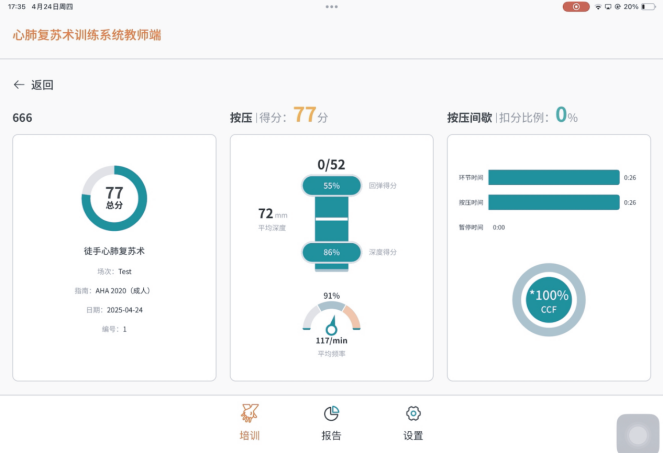The height and width of the screenshot is (454, 664).
Task: Tap the floating assistive touch button
Action: 638,434
